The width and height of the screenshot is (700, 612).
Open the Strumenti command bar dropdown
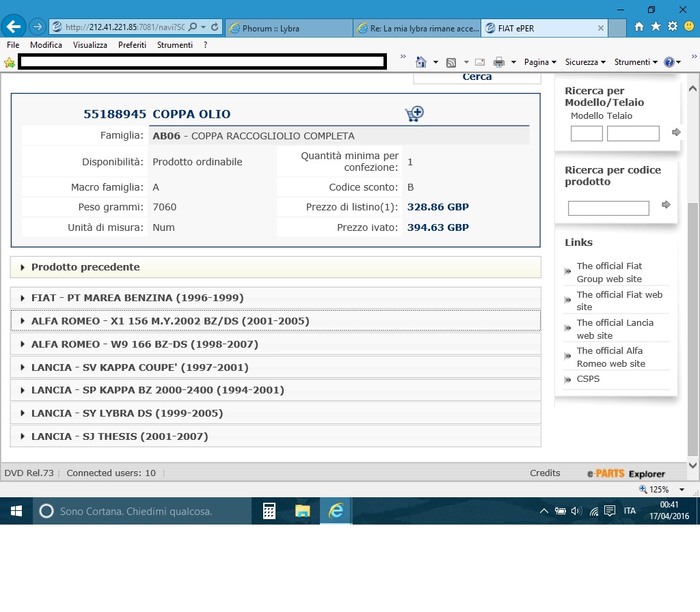click(x=636, y=62)
